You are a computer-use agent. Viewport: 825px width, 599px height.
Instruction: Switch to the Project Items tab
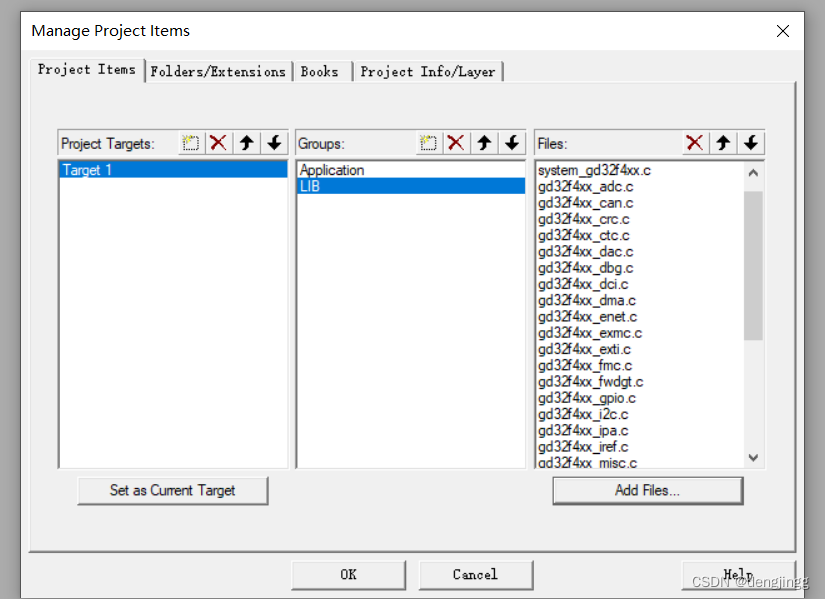pos(87,69)
